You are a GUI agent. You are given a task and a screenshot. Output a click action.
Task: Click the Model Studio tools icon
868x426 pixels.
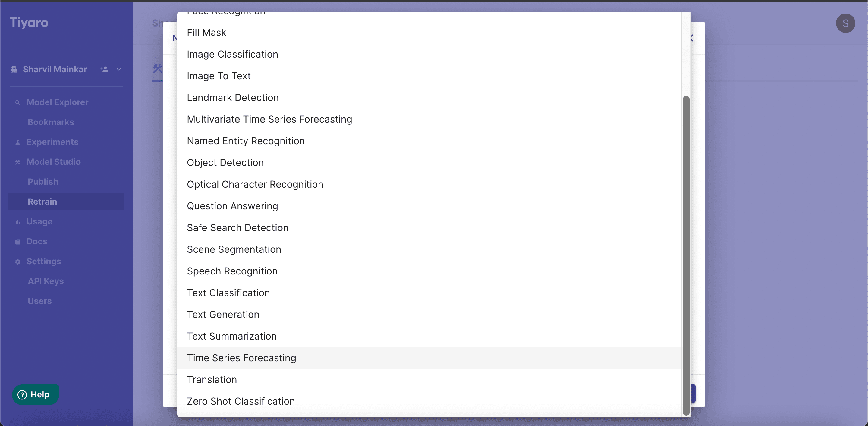[18, 162]
